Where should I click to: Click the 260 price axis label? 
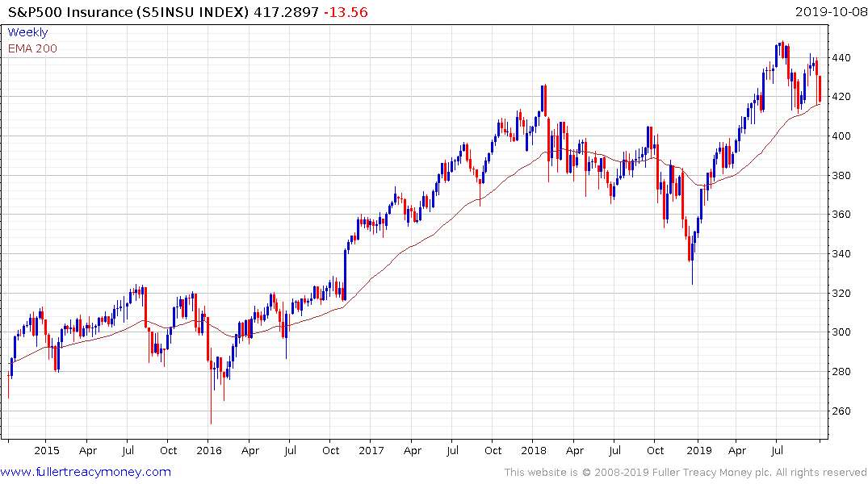(x=841, y=411)
